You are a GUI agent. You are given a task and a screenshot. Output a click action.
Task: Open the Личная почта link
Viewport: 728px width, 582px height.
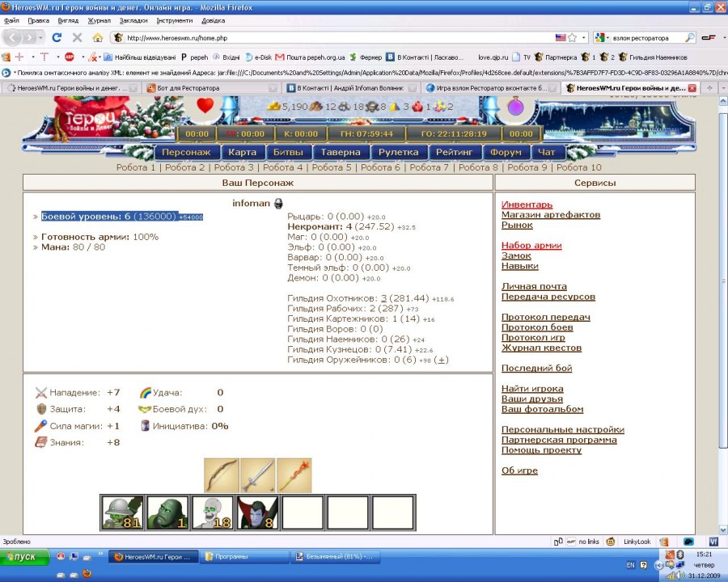pyautogui.click(x=534, y=286)
